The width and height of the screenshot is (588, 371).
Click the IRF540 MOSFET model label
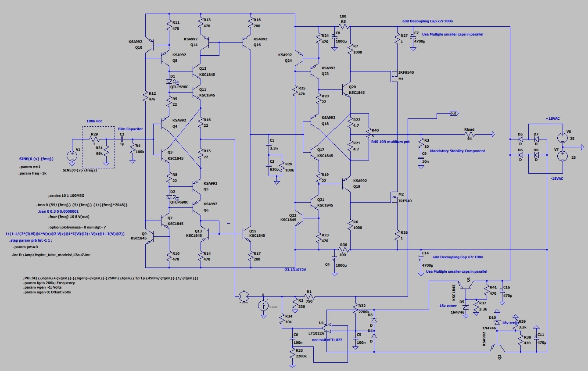(405, 201)
